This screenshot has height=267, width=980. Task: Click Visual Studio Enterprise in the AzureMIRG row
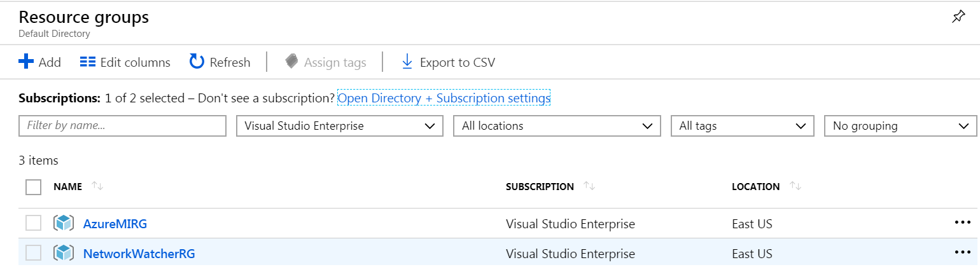pos(570,224)
